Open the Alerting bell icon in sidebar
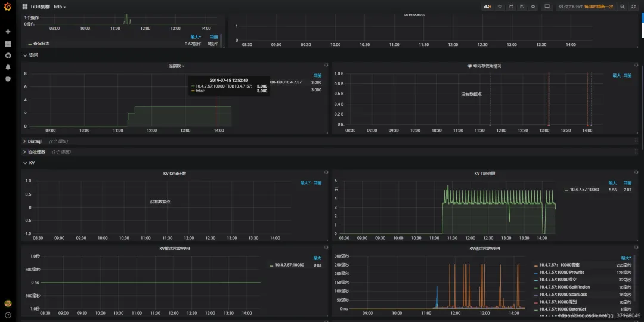 [8, 67]
